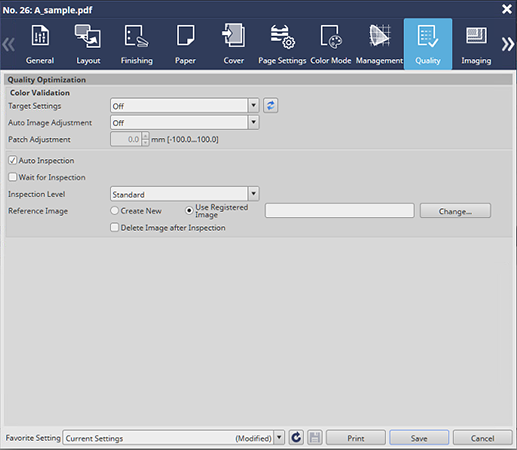
Task: Open the Inspection Level dropdown
Action: (x=254, y=194)
